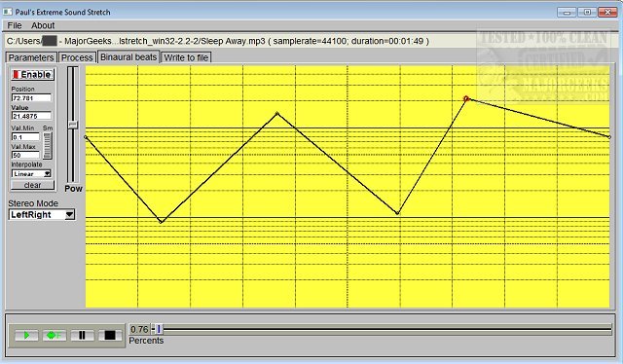Select the red highlighted envelope point
Viewport: 623px width, 364px height.
(x=466, y=98)
